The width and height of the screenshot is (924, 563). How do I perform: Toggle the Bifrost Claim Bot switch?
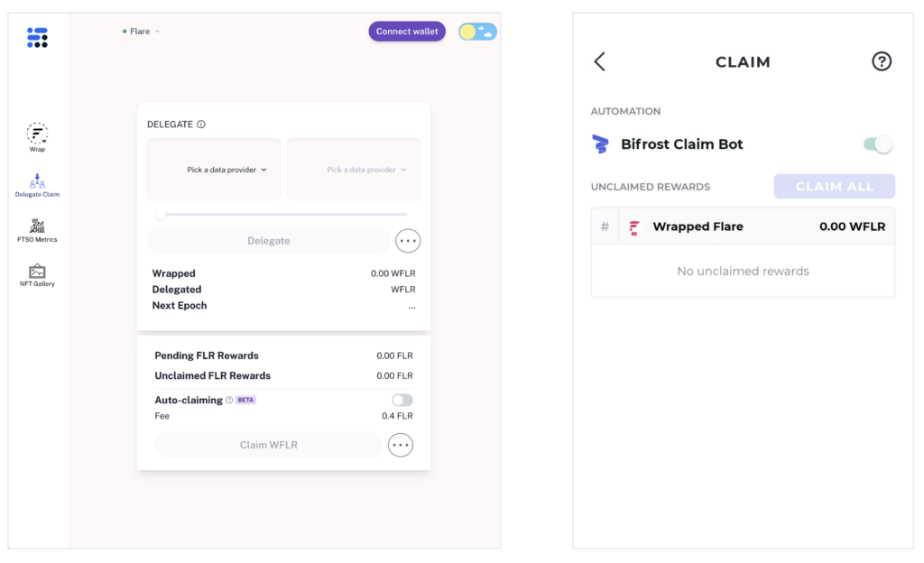pos(878,144)
